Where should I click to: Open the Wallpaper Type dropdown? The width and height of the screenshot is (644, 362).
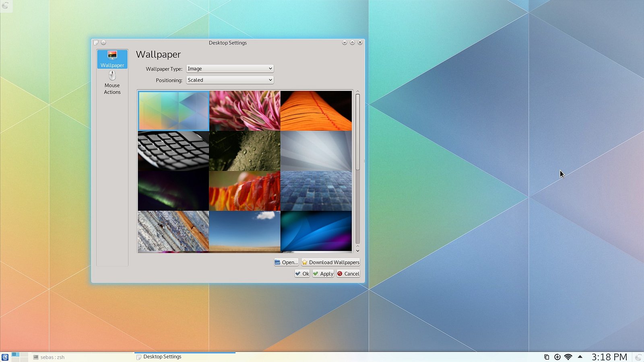tap(229, 68)
